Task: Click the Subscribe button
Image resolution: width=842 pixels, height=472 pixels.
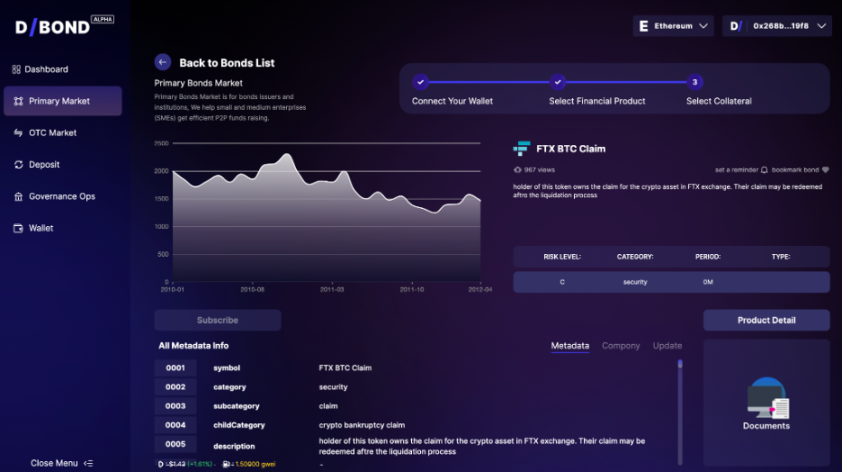Action: [x=217, y=320]
